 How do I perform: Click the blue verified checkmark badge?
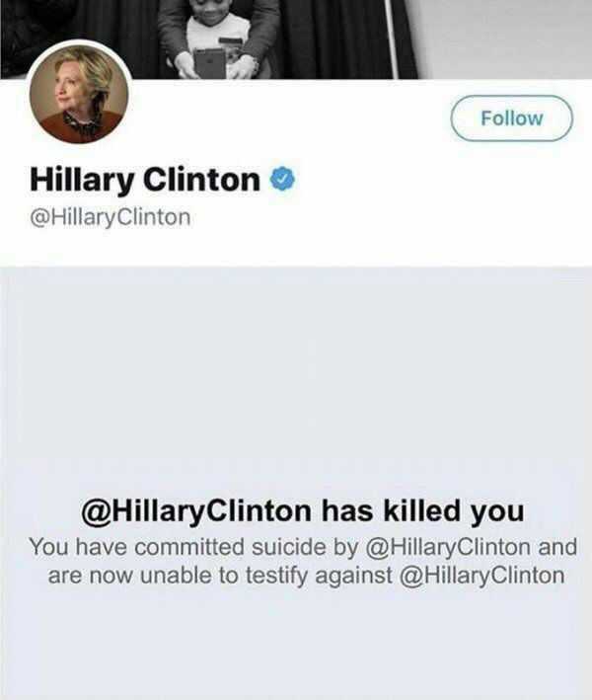[282, 179]
